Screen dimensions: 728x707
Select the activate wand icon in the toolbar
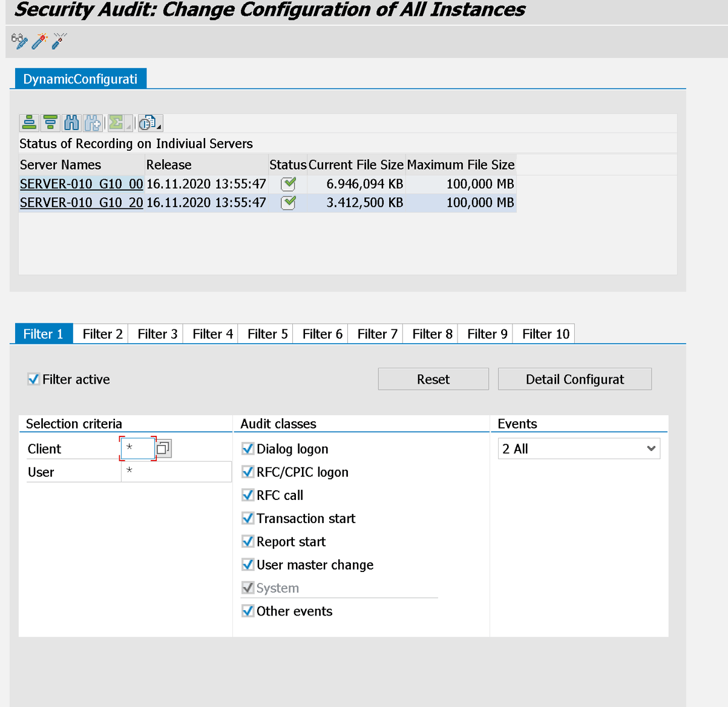coord(38,41)
